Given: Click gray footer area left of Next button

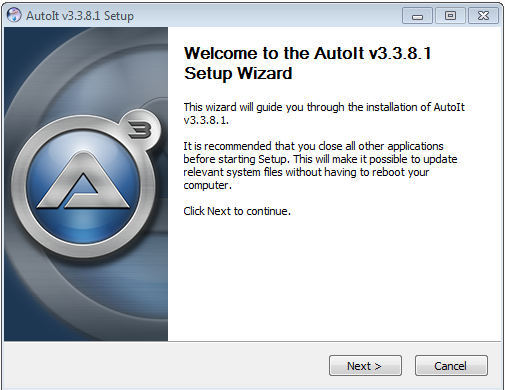Looking at the screenshot, I should click(167, 365).
